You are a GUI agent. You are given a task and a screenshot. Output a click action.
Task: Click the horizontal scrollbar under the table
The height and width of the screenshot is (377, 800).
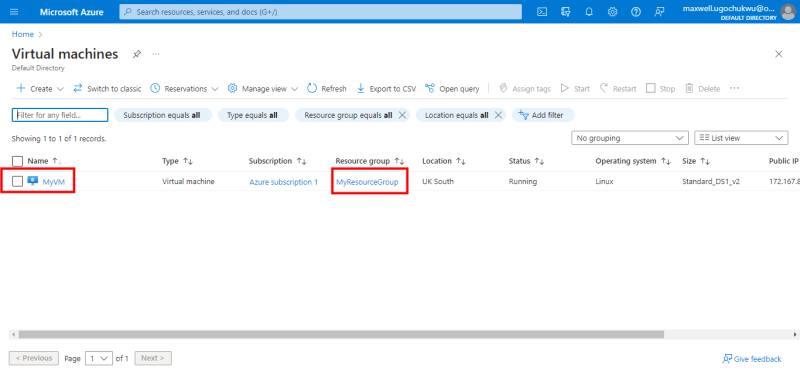point(341,335)
